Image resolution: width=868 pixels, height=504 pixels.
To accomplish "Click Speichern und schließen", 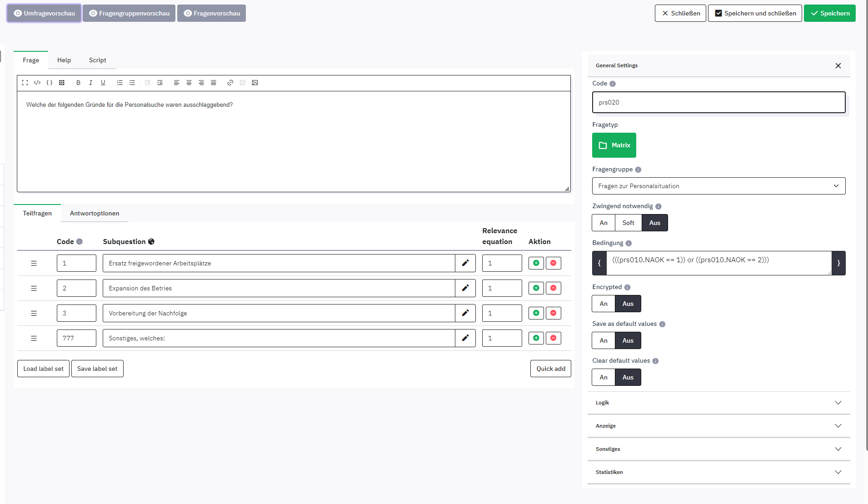I will [x=755, y=13].
